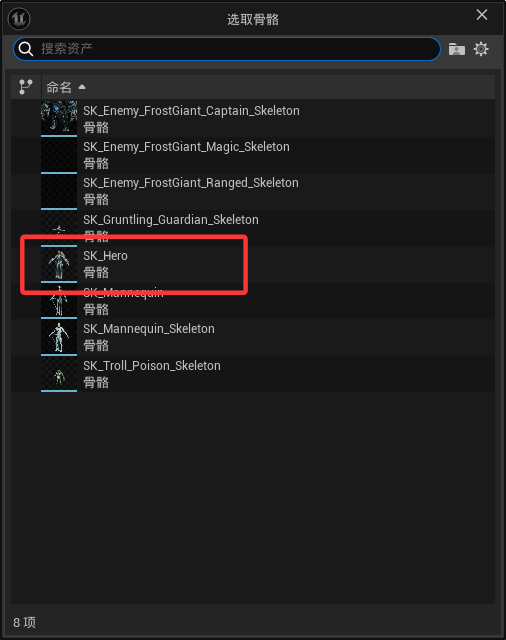Select SK_Enemy_FrostGiant_Ranged_Skeleton entry
Image resolution: width=506 pixels, height=640 pixels.
(x=253, y=191)
